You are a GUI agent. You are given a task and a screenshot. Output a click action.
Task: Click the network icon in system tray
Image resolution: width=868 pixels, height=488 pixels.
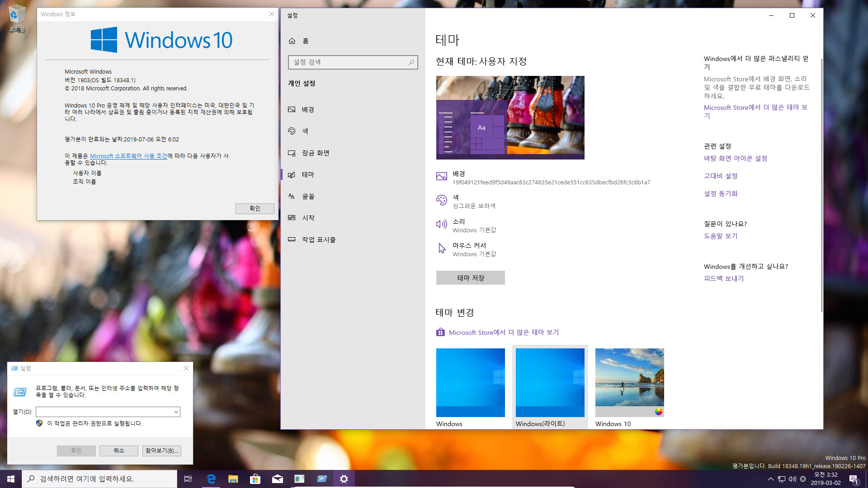click(781, 479)
